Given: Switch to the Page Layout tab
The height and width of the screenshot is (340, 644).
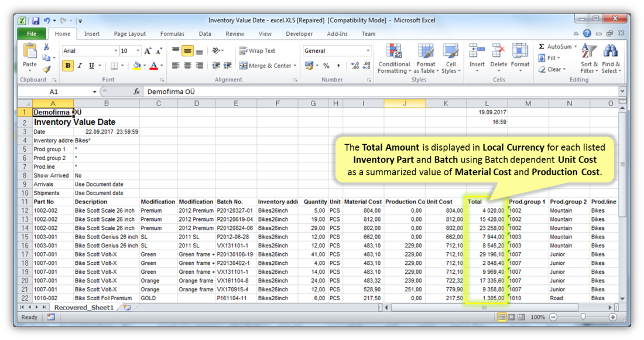Looking at the screenshot, I should (130, 34).
